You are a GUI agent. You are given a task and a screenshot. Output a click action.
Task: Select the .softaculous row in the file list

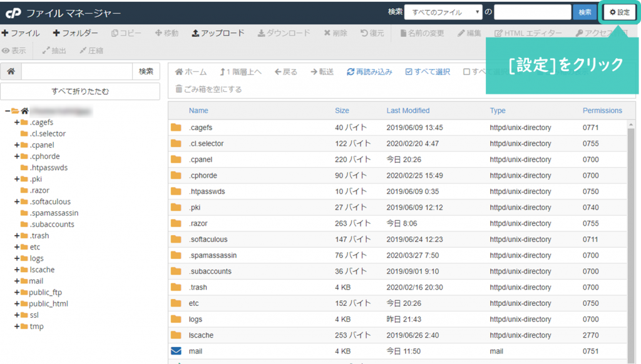[397, 240]
